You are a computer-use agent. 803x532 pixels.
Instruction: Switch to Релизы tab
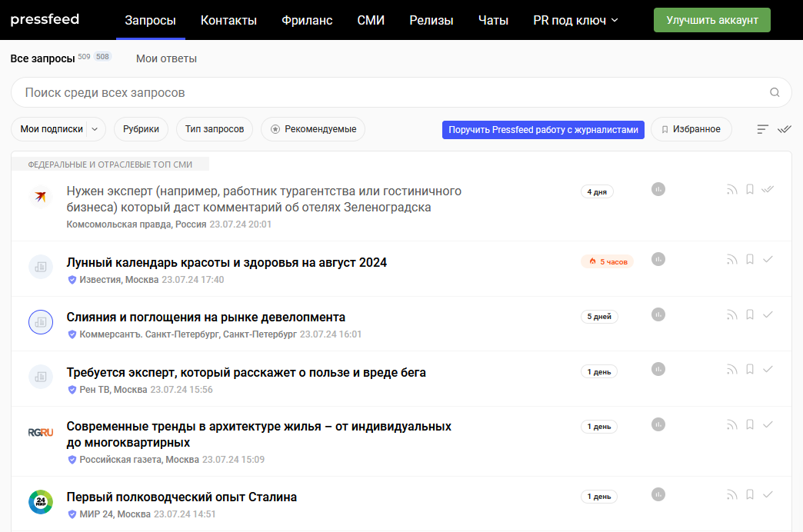[431, 20]
